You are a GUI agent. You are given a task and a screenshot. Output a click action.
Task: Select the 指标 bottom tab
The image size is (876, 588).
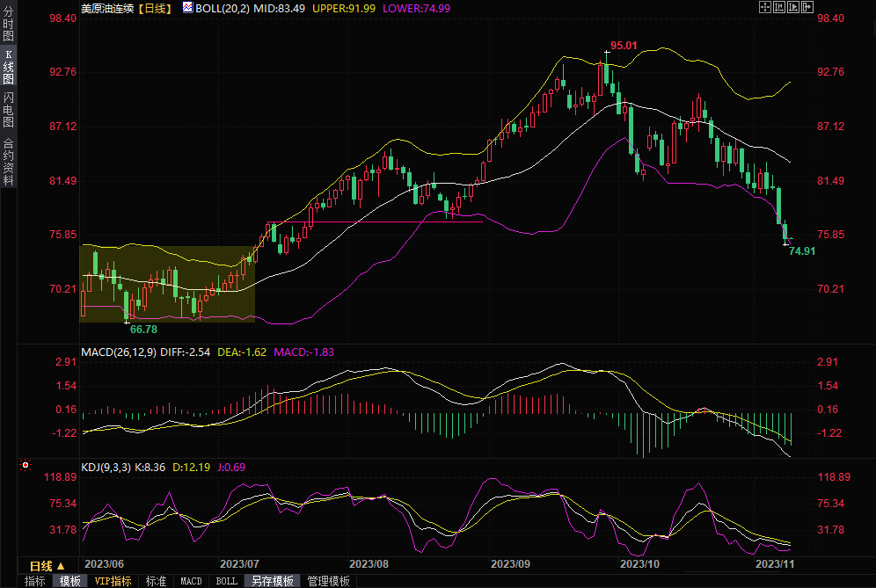tap(34, 581)
